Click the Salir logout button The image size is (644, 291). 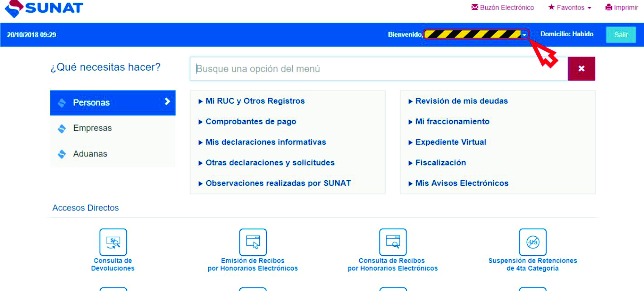(x=621, y=34)
